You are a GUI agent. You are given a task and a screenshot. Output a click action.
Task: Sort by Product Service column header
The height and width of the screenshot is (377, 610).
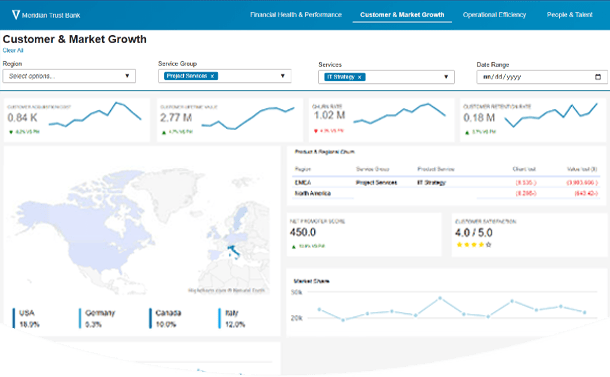(436, 169)
